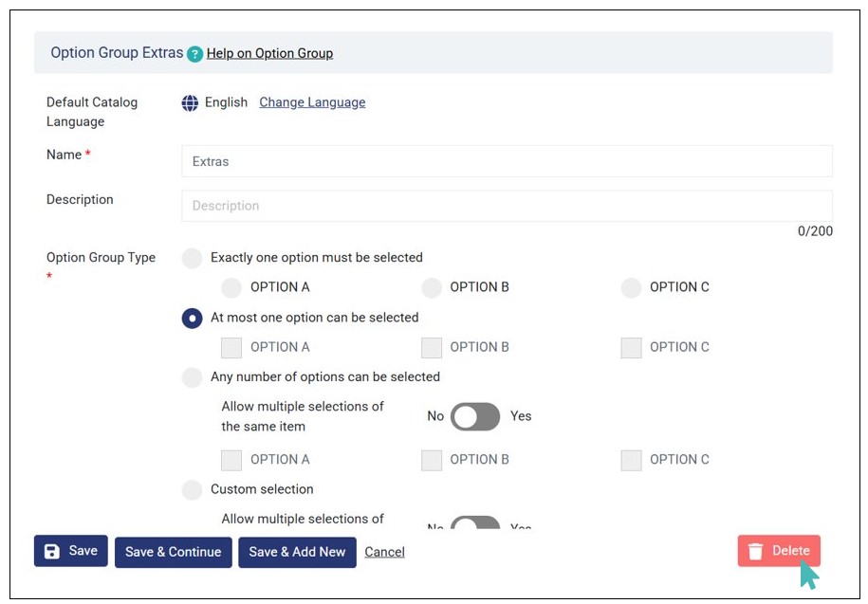
Task: Toggle allow multiple selections of same item
Action: coord(474,416)
